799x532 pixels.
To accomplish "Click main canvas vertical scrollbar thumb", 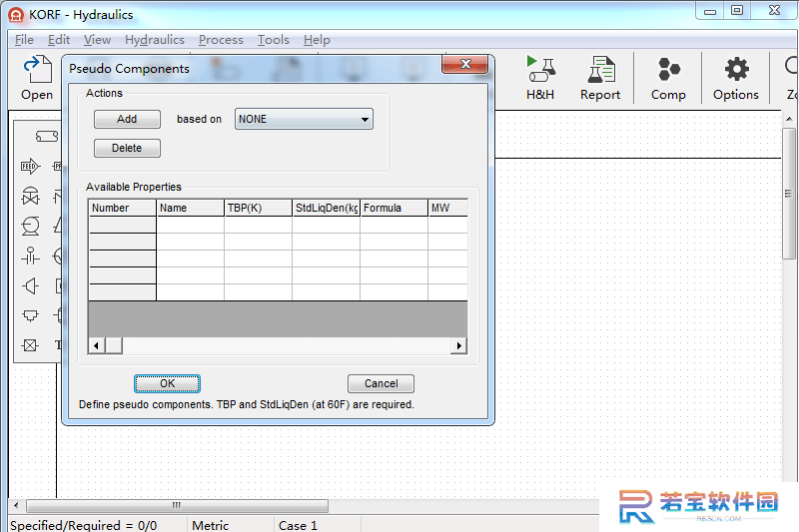I will 789,194.
